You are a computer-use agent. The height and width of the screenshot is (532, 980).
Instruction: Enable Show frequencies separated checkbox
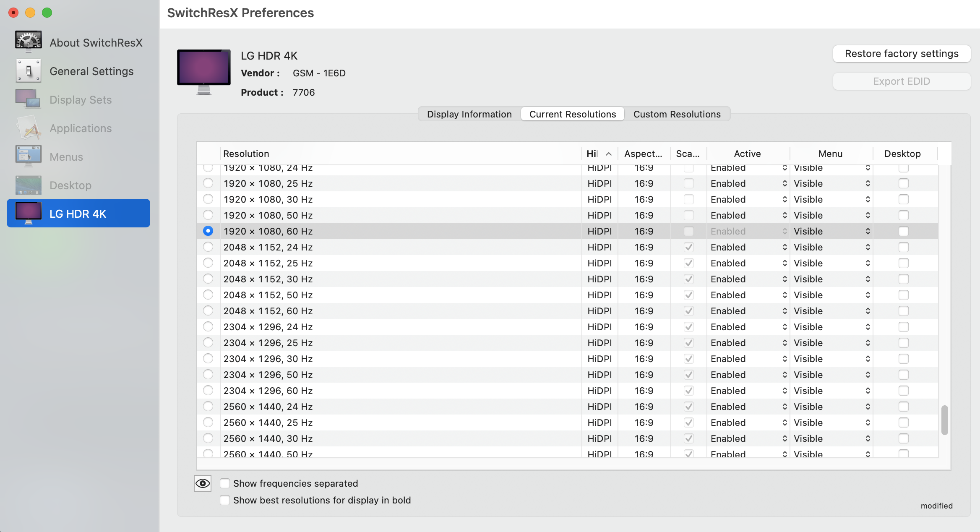click(225, 483)
